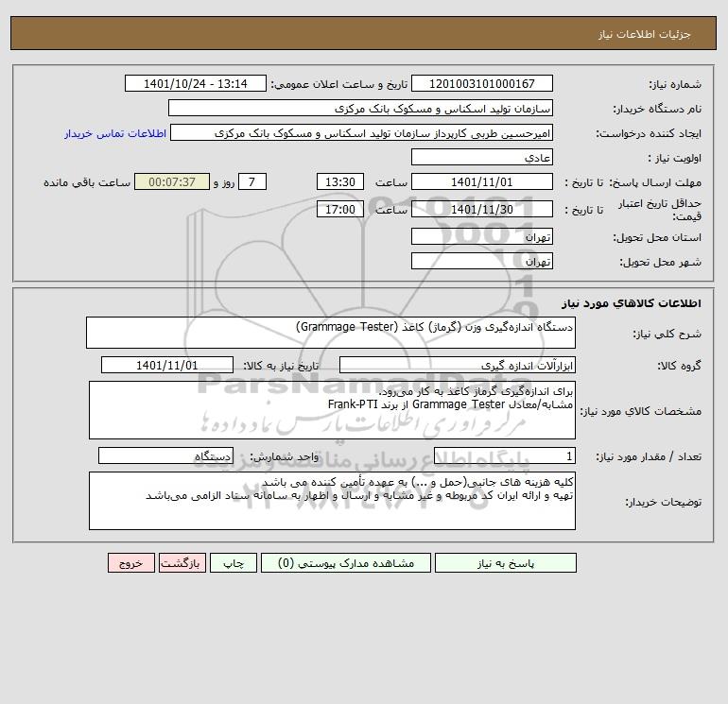The width and height of the screenshot is (728, 704).
Task: Click the استان محل تحویل field تهران
Action: [x=482, y=236]
